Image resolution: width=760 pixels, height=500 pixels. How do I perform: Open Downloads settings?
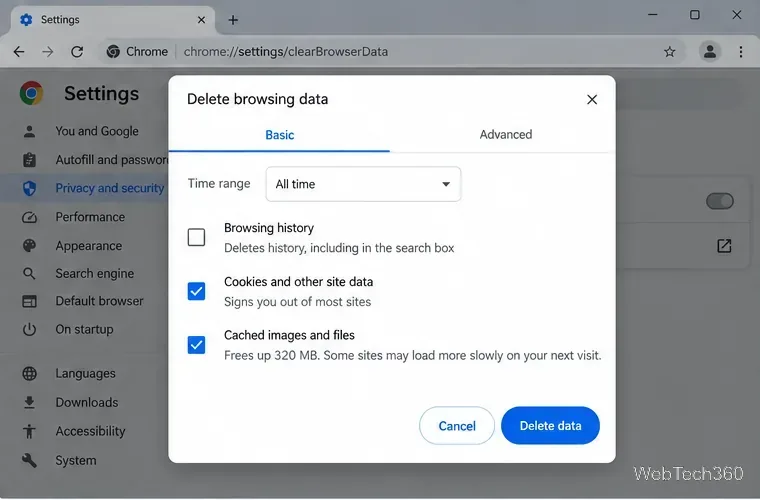(x=87, y=402)
